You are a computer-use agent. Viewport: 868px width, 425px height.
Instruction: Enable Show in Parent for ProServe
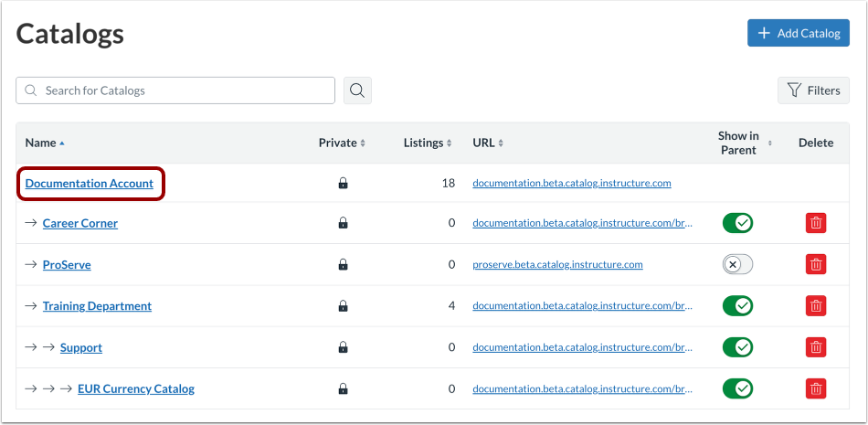(x=737, y=265)
